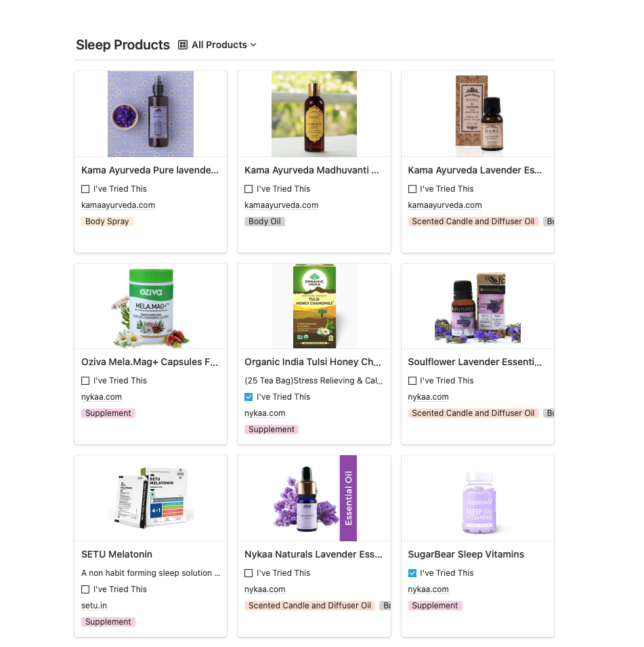The width and height of the screenshot is (644, 647).
Task: Click the Nykaa Naturals lavender essential oil image
Action: 314,498
